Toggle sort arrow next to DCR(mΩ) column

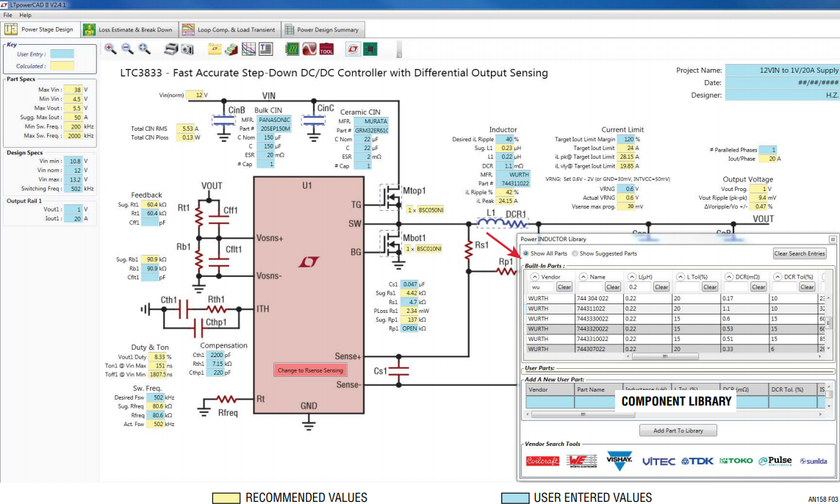[728, 277]
